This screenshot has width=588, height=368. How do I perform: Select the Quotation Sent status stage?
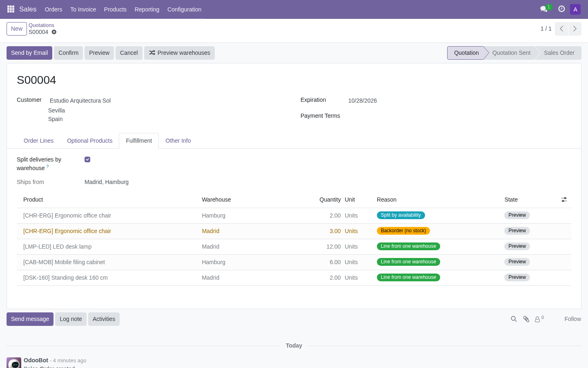(x=511, y=53)
